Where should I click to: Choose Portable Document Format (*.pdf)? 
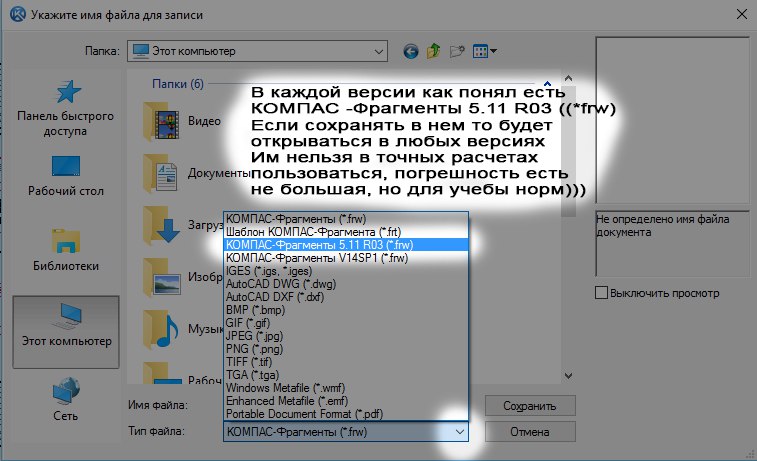[x=346, y=414]
